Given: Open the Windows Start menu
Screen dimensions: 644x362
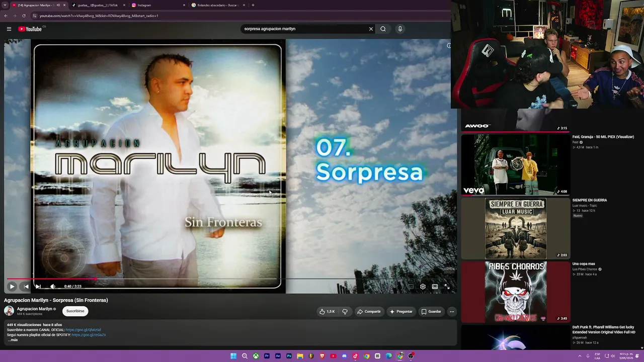Looking at the screenshot, I should point(233,356).
